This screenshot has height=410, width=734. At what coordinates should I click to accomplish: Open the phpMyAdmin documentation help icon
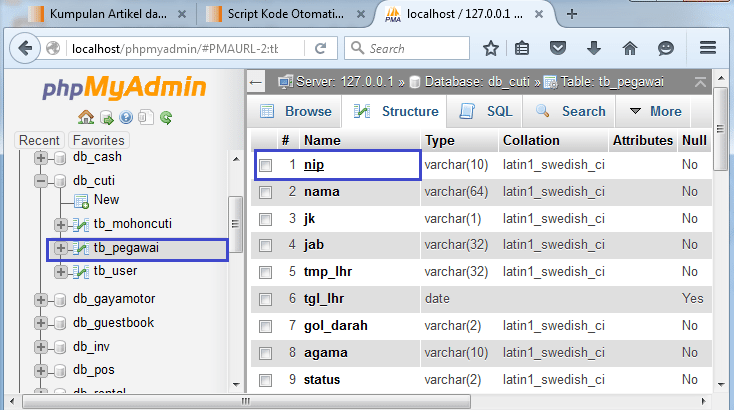126,117
